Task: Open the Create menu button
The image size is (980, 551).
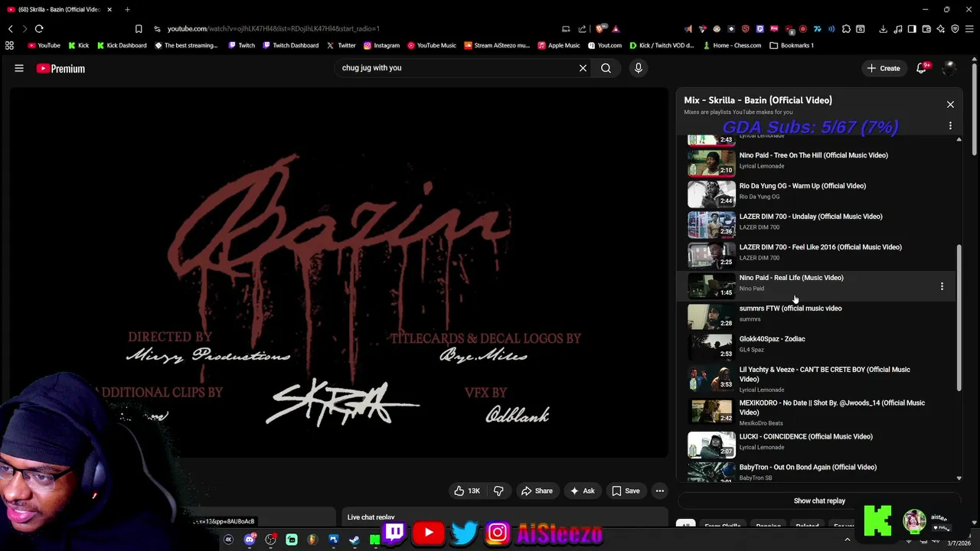Action: click(x=884, y=68)
